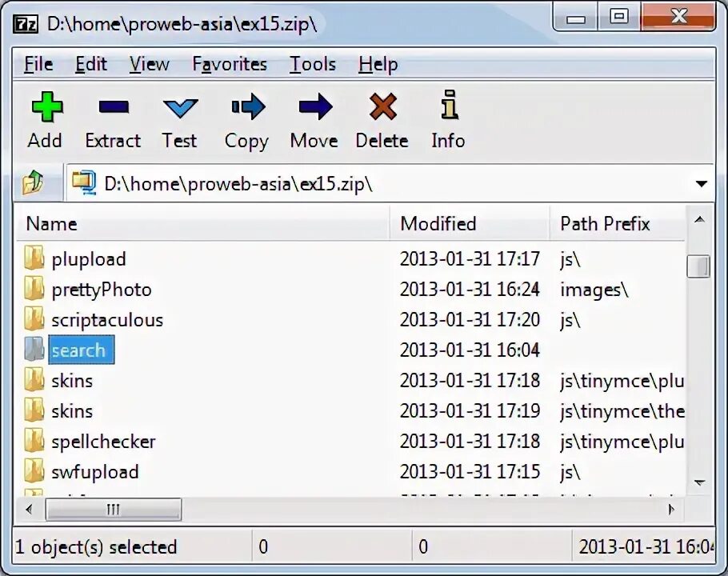Image resolution: width=728 pixels, height=576 pixels.
Task: Open the Favorites menu
Action: point(230,64)
